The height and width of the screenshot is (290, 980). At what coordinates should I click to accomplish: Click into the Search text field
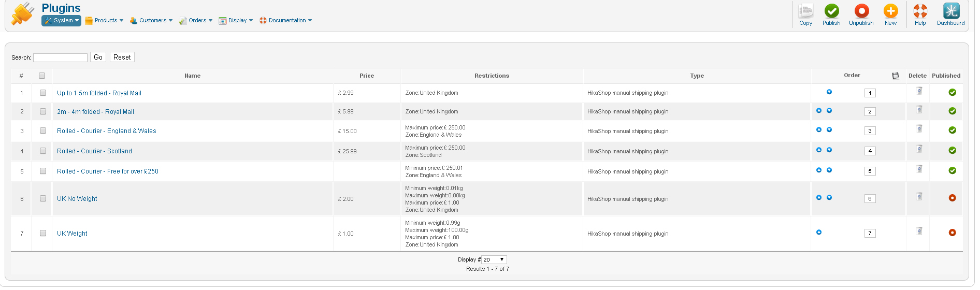point(60,57)
